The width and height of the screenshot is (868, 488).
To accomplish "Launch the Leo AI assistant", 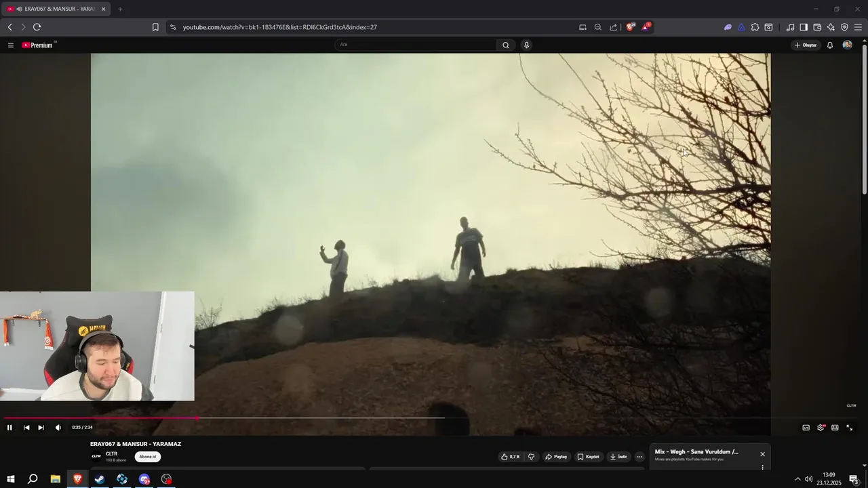I will pos(831,27).
